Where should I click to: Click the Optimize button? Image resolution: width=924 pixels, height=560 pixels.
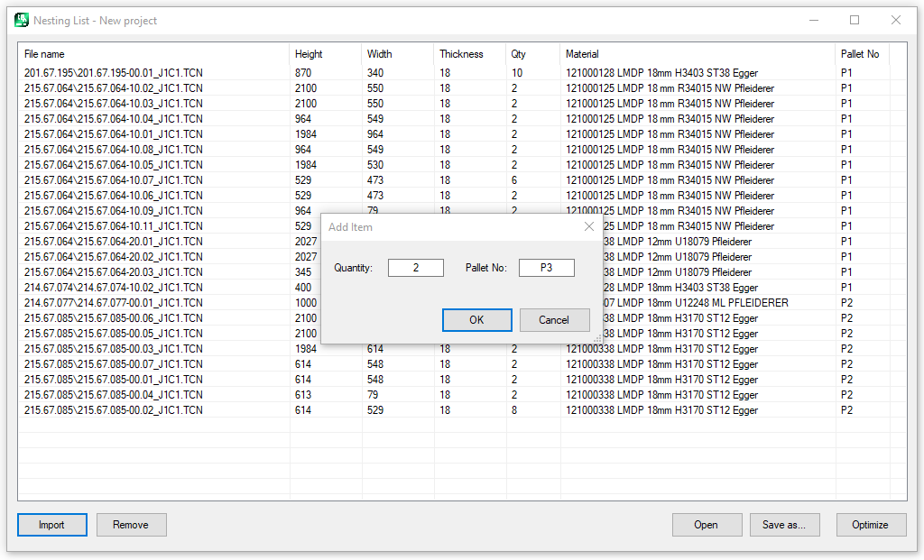click(871, 524)
